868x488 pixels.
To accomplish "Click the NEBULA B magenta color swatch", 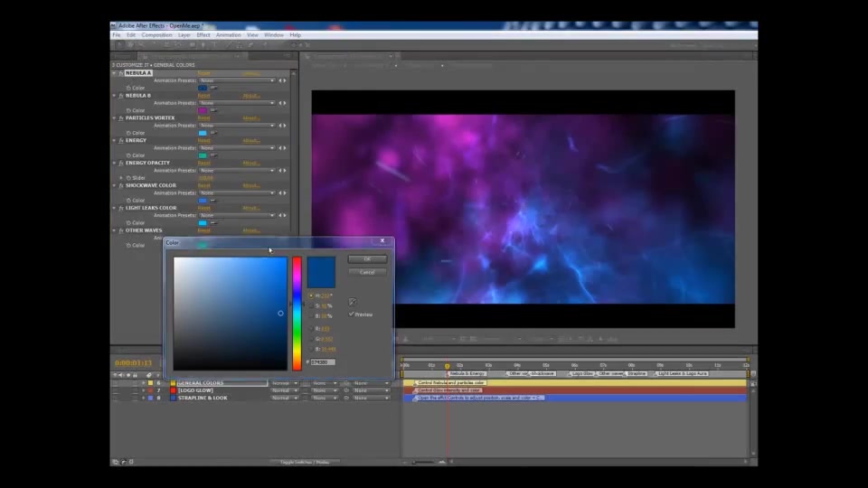I will coord(203,110).
